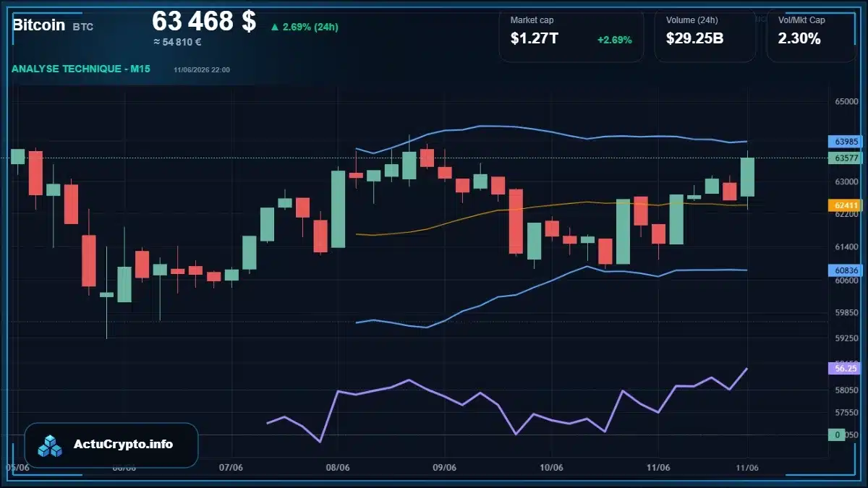The height and width of the screenshot is (488, 868).
Task: Click the green up-triangle next to 2.69%
Action: coord(275,27)
